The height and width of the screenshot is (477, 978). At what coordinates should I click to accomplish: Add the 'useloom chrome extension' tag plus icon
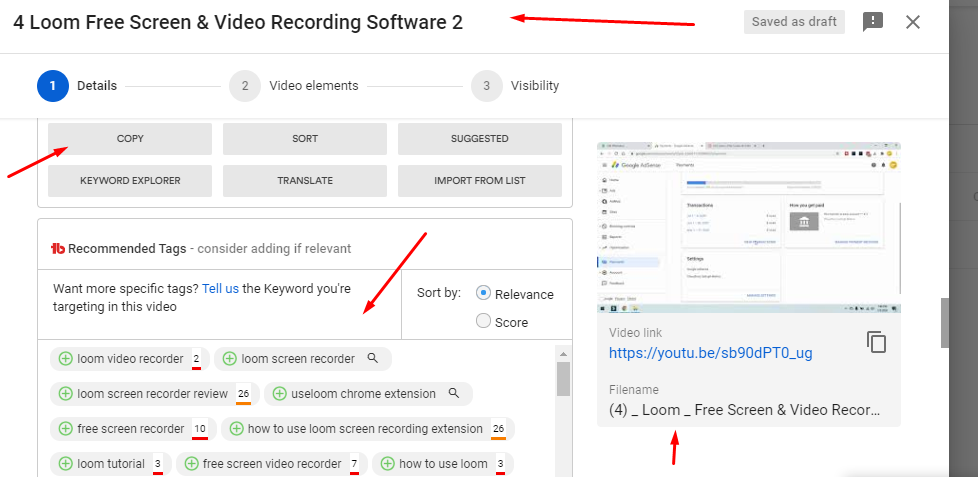coord(279,393)
